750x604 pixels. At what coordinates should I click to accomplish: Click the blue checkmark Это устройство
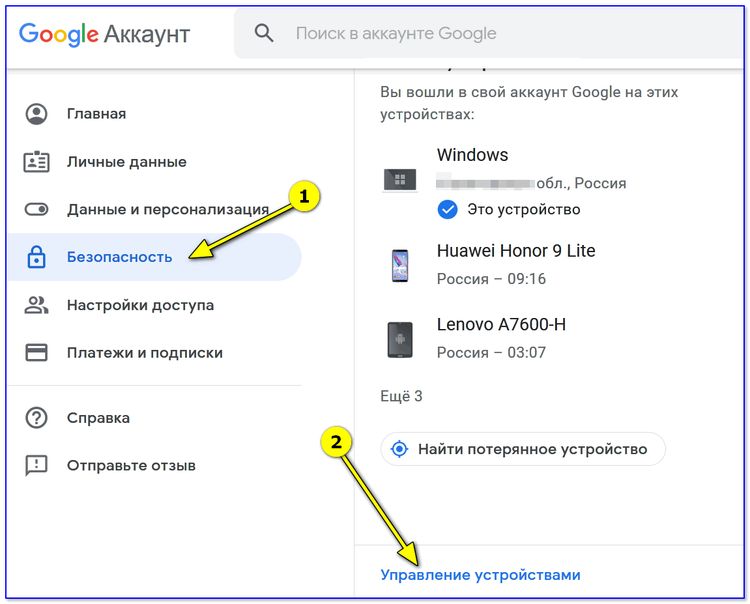coord(447,209)
